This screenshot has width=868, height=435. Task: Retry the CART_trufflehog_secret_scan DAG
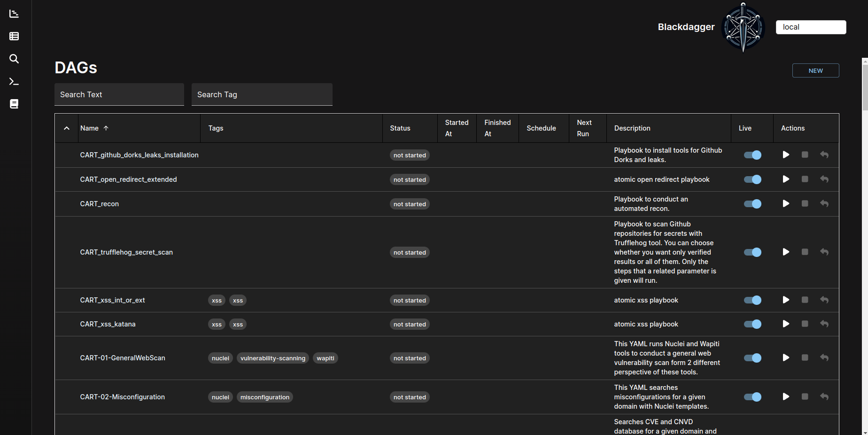(824, 252)
